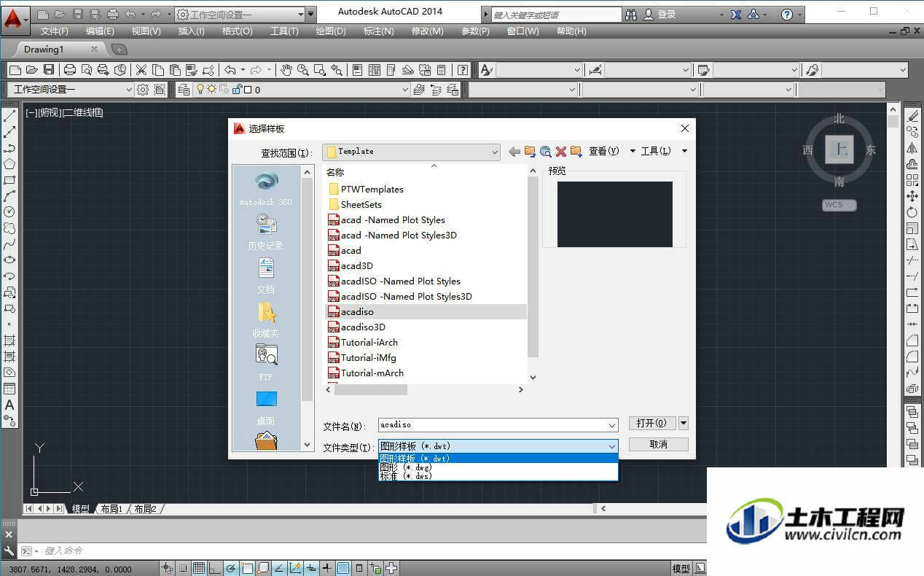Expand the 查看 view dropdown in the dialog

pyautogui.click(x=633, y=151)
